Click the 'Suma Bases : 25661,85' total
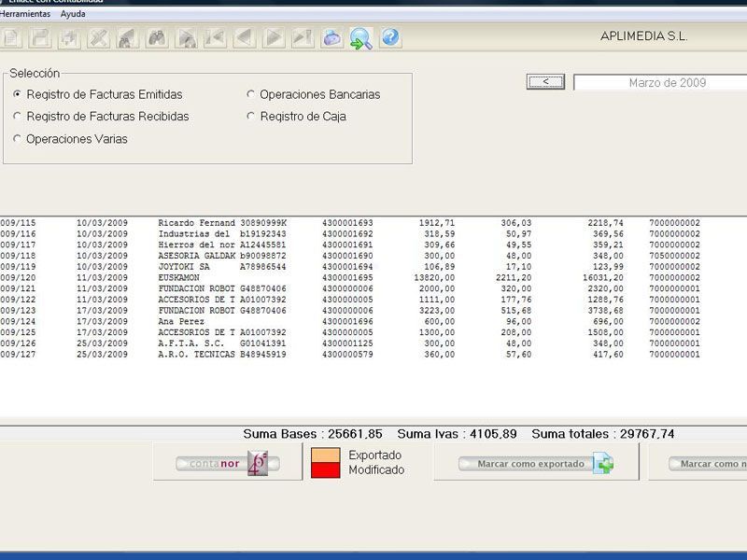Viewport: 747px width, 560px height. [313, 434]
